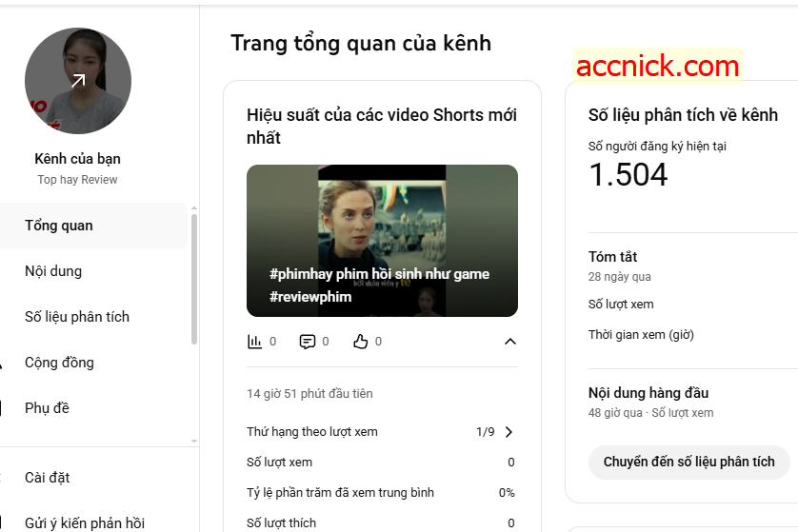
Task: Click Thời gian xem (giờ) row
Action: (x=641, y=335)
